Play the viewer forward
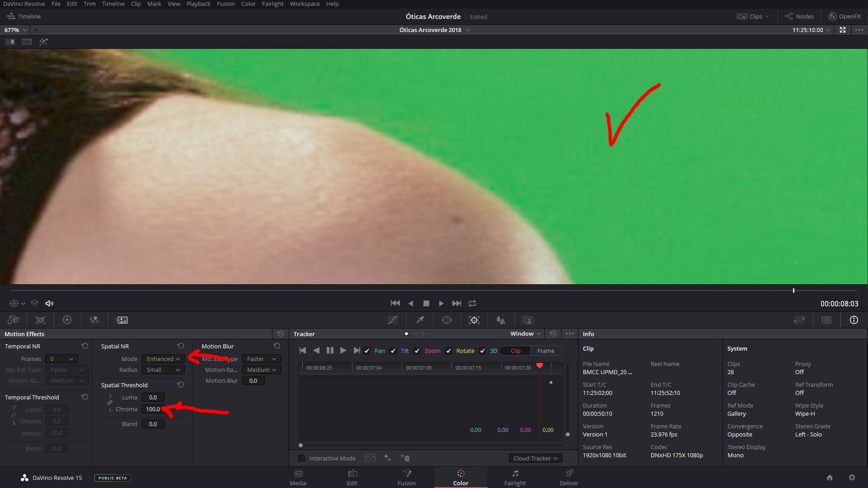This screenshot has width=868, height=488. tap(441, 303)
